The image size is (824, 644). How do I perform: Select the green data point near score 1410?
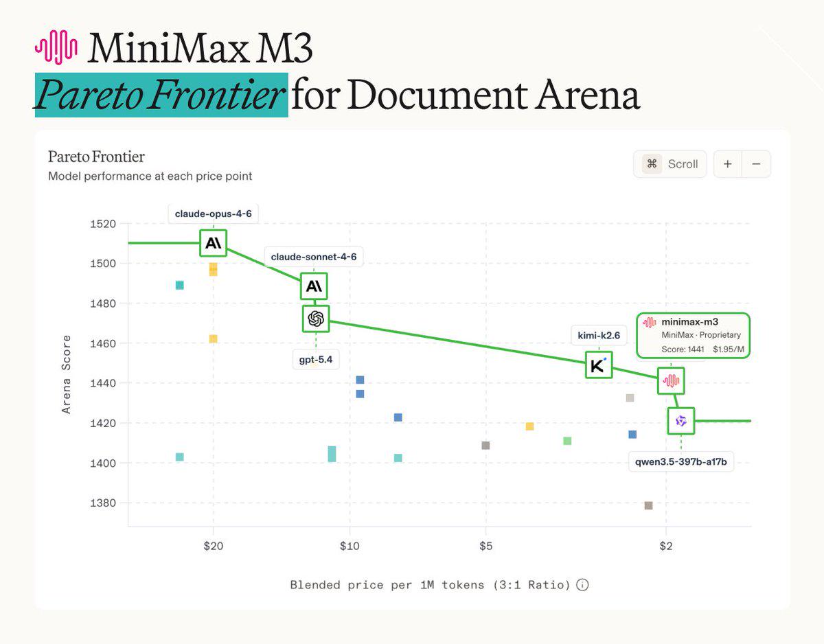(567, 441)
